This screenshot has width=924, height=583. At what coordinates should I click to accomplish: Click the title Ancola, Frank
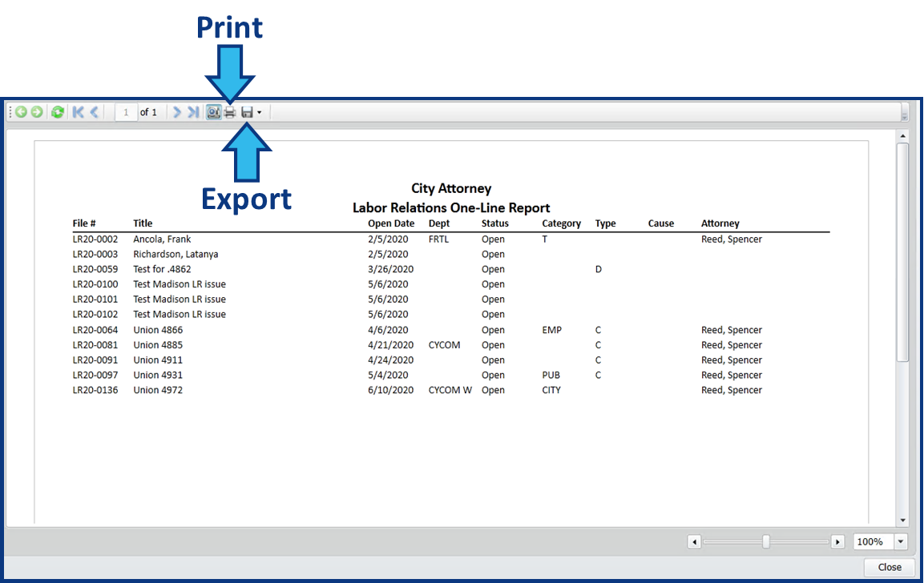(162, 239)
